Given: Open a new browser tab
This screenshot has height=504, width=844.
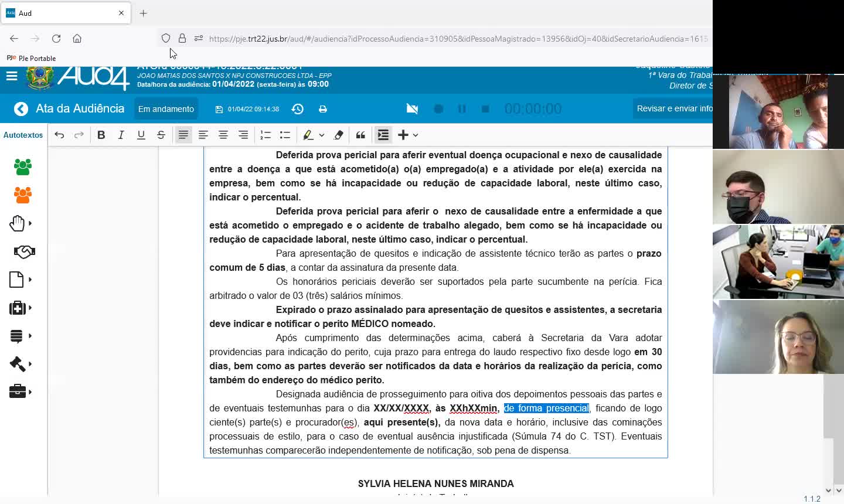Looking at the screenshot, I should click(144, 13).
